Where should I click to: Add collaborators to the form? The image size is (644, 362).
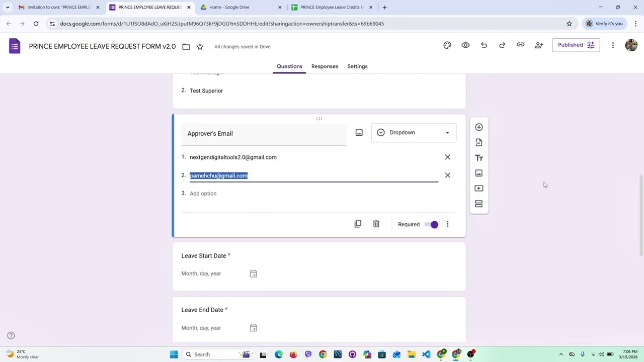click(539, 45)
